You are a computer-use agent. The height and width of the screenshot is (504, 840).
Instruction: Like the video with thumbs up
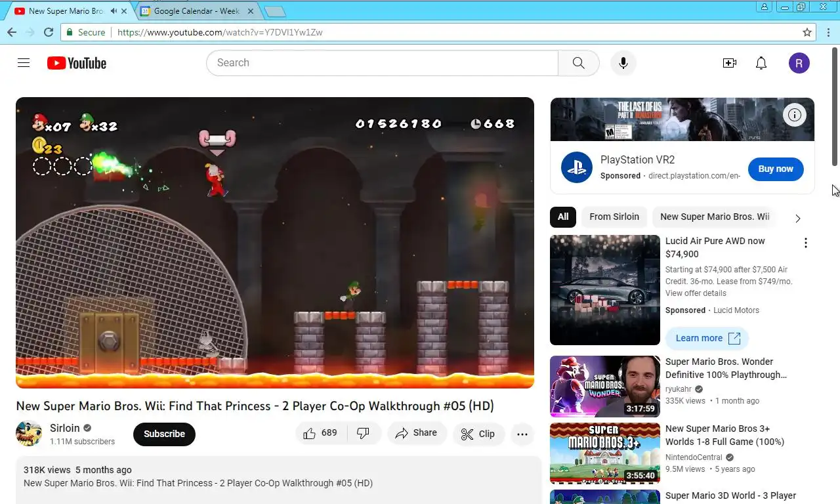coord(320,433)
